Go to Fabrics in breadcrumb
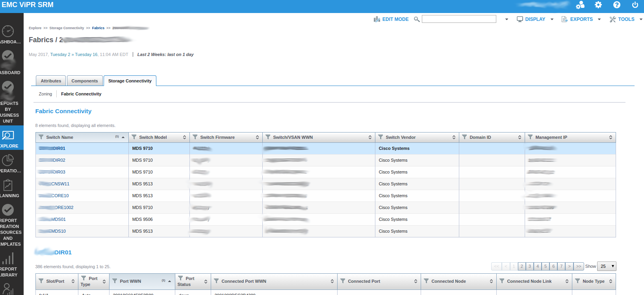This screenshot has height=295, width=644. (x=98, y=28)
